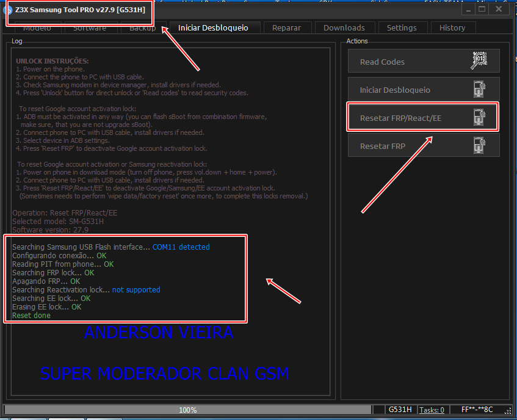
Task: Click the Iniciar Desbloqueio action button
Action: click(x=424, y=89)
